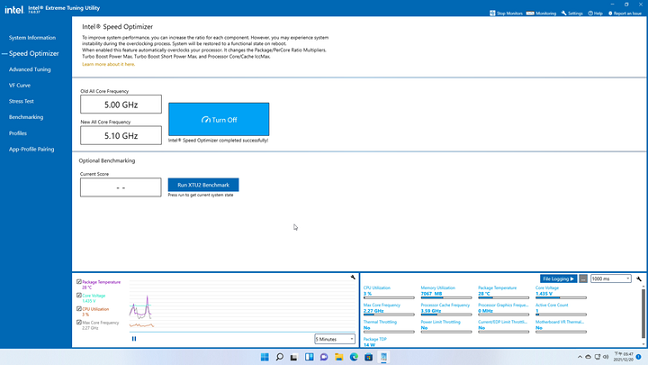Go to Advanced Tuning in the sidebar

30,69
